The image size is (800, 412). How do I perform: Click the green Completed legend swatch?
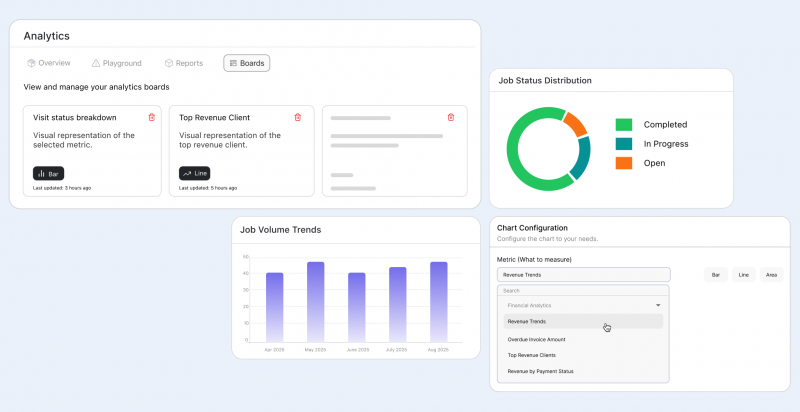tap(624, 125)
